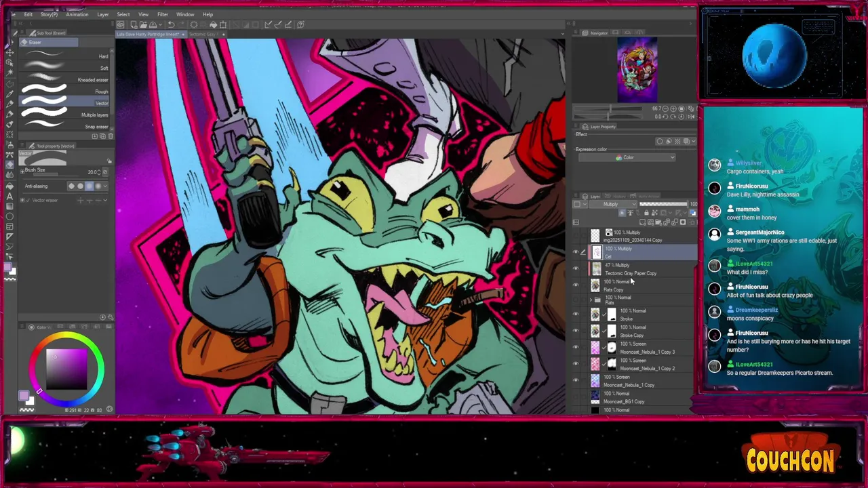The height and width of the screenshot is (488, 868).
Task: Rotate canvas left in Navigator
Action: point(665,117)
